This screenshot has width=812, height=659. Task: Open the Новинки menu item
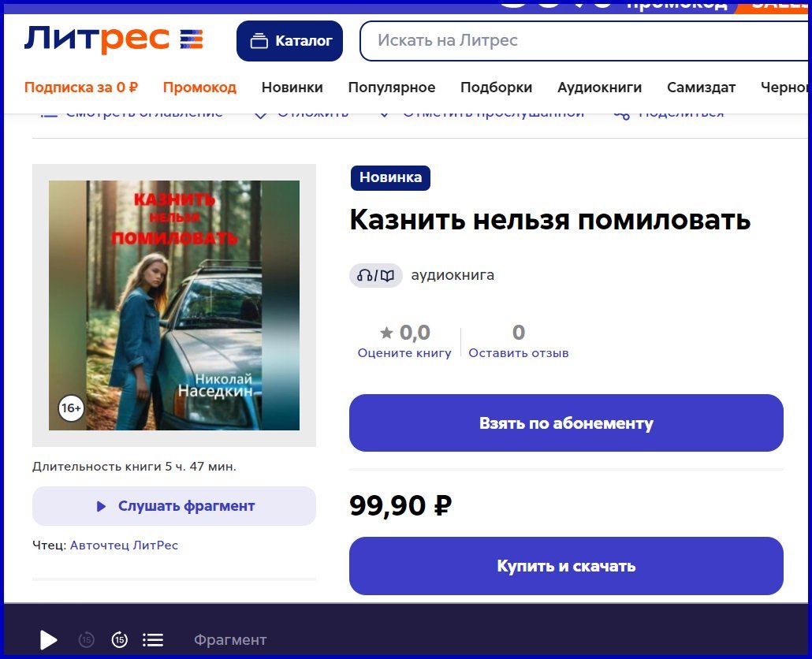(x=292, y=87)
